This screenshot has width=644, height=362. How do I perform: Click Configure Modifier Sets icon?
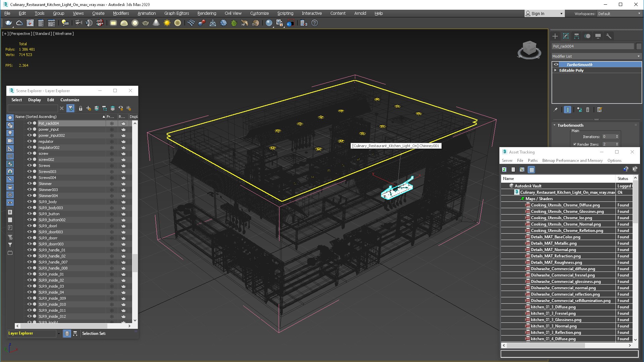click(599, 110)
